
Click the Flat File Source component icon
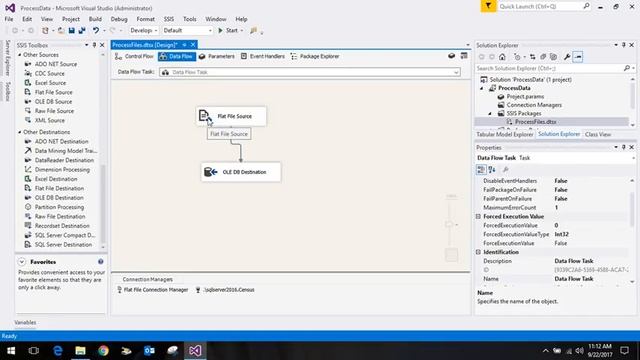pos(205,116)
